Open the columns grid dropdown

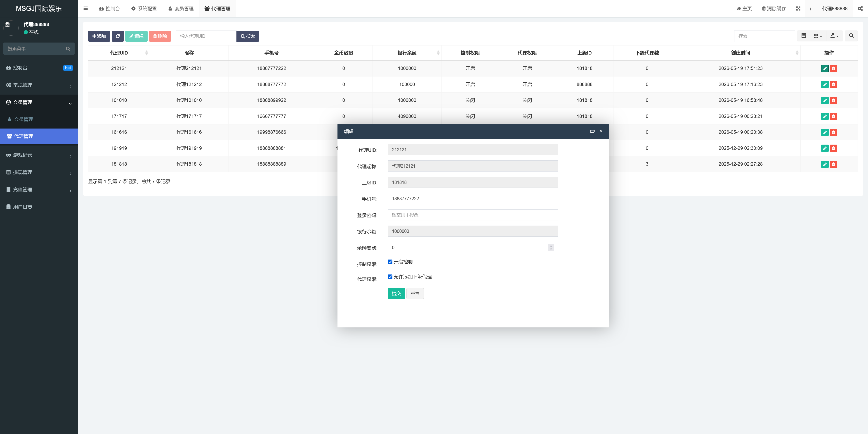[x=818, y=36]
